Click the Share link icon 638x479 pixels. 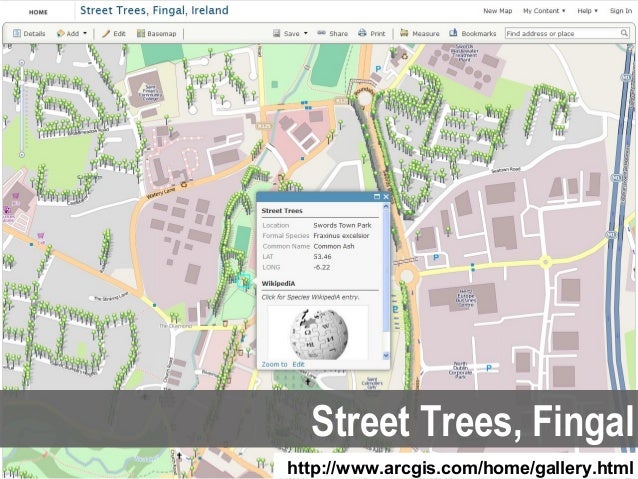(321, 33)
